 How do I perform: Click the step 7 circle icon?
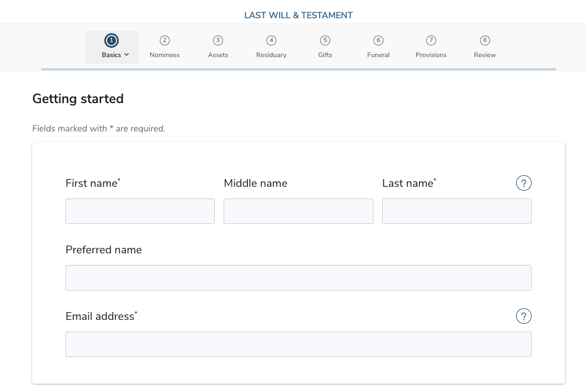tap(431, 40)
